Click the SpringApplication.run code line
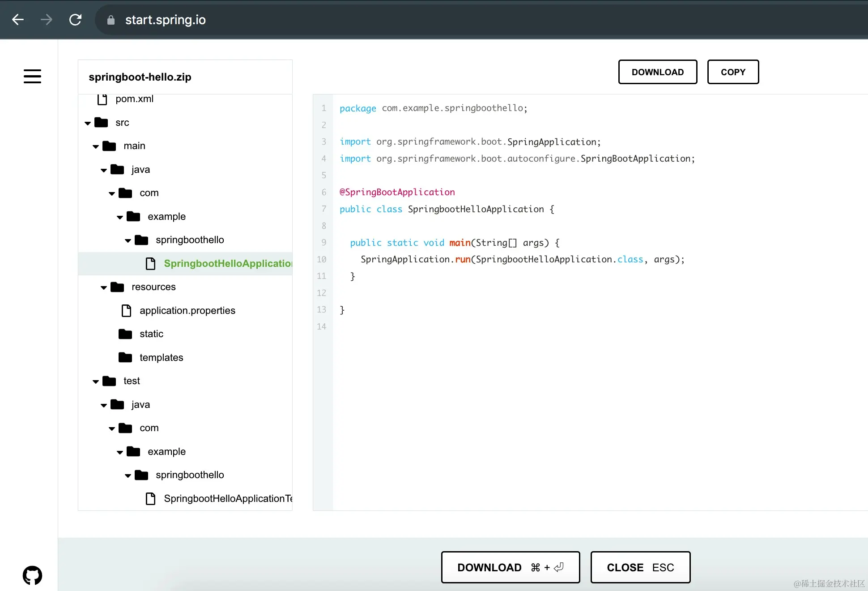 (523, 259)
